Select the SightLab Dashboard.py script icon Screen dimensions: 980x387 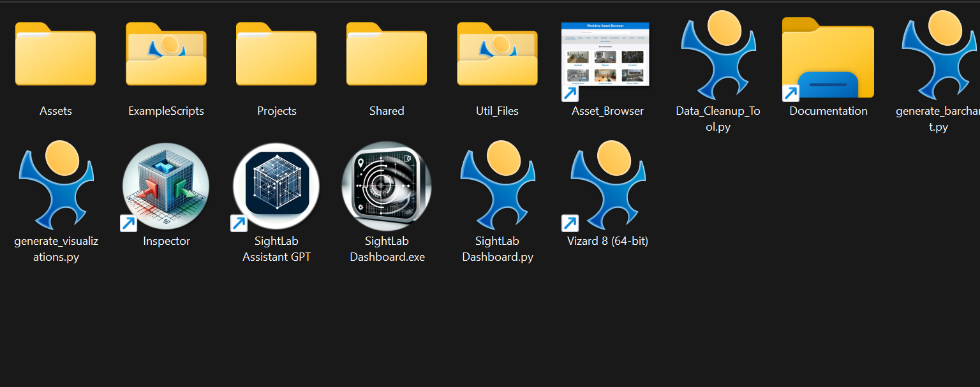point(498,186)
